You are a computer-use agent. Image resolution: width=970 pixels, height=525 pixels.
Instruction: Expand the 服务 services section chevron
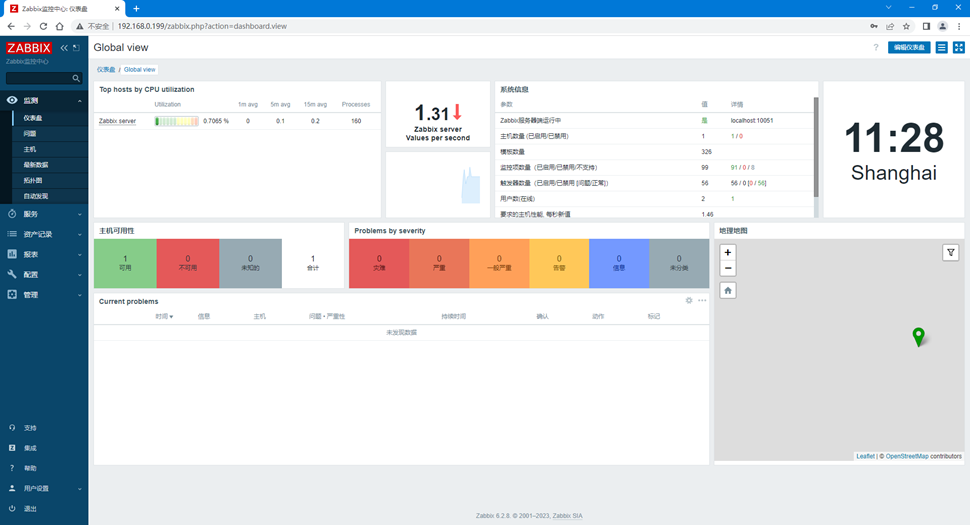click(x=80, y=215)
